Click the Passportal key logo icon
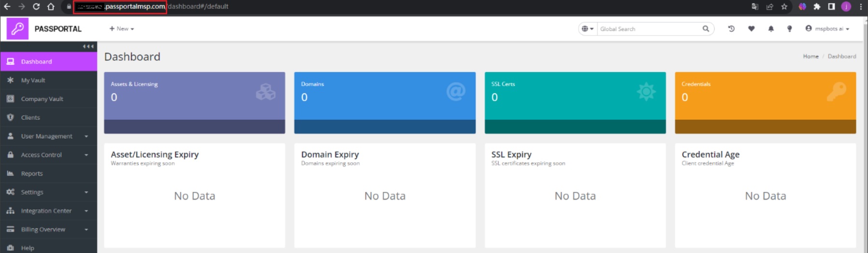Image resolution: width=868 pixels, height=253 pixels. tap(17, 28)
